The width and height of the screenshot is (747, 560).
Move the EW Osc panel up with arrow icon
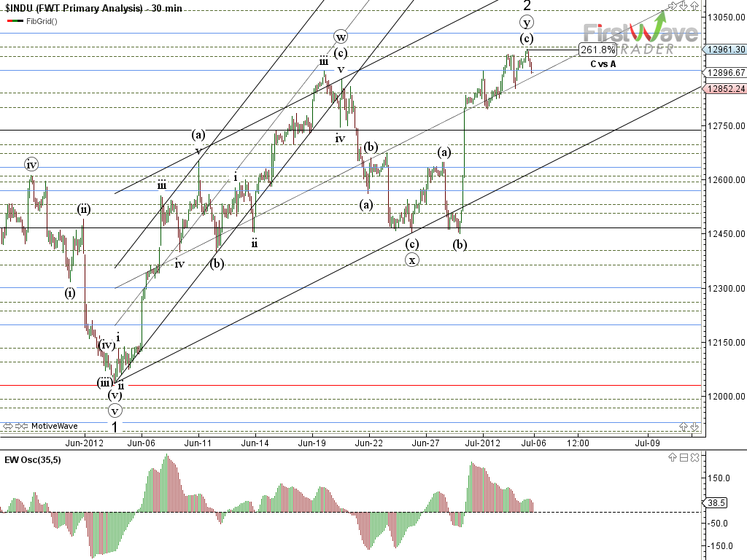pos(674,458)
